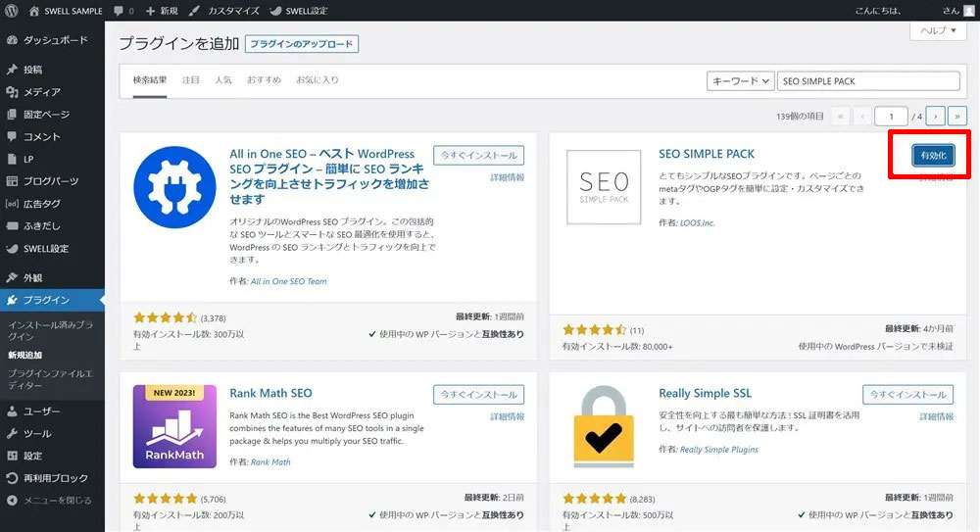Switch to the お気に入り favorites tab

[x=318, y=79]
